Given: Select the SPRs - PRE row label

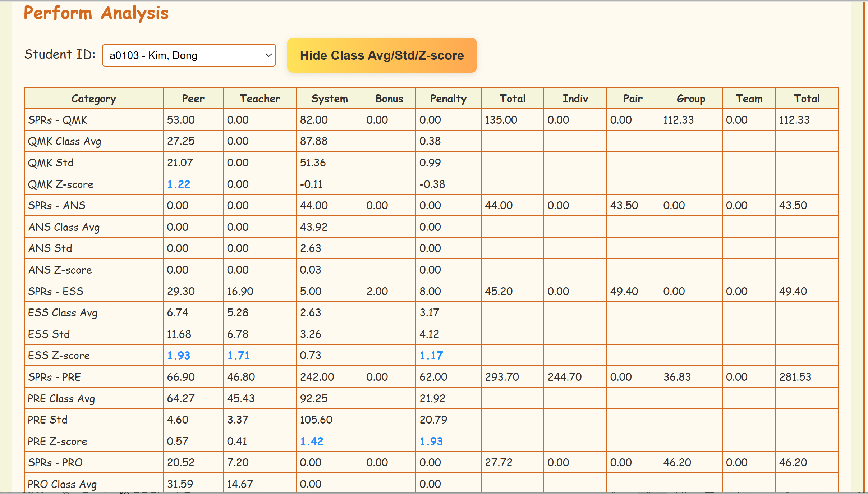Looking at the screenshot, I should (x=54, y=377).
